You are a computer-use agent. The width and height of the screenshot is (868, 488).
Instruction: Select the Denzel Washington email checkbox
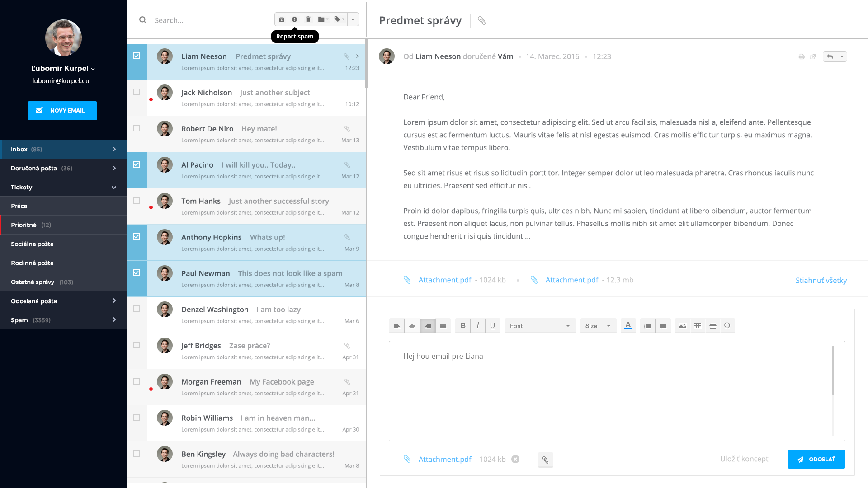tap(137, 309)
